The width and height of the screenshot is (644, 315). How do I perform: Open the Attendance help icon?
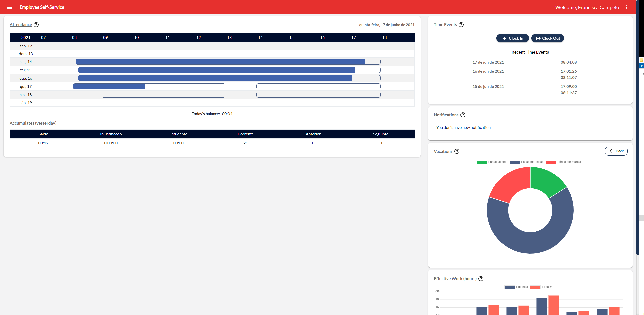point(36,24)
